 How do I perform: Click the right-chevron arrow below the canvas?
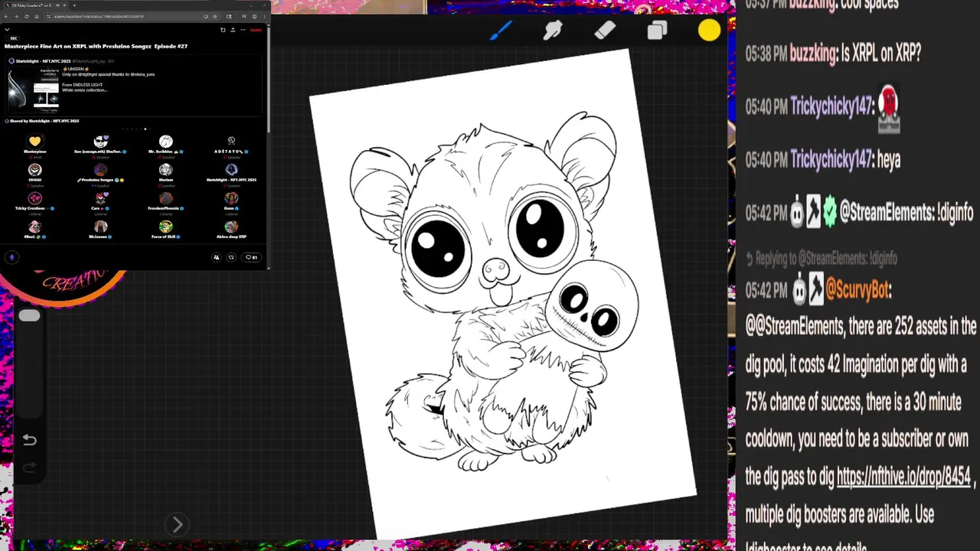click(177, 524)
